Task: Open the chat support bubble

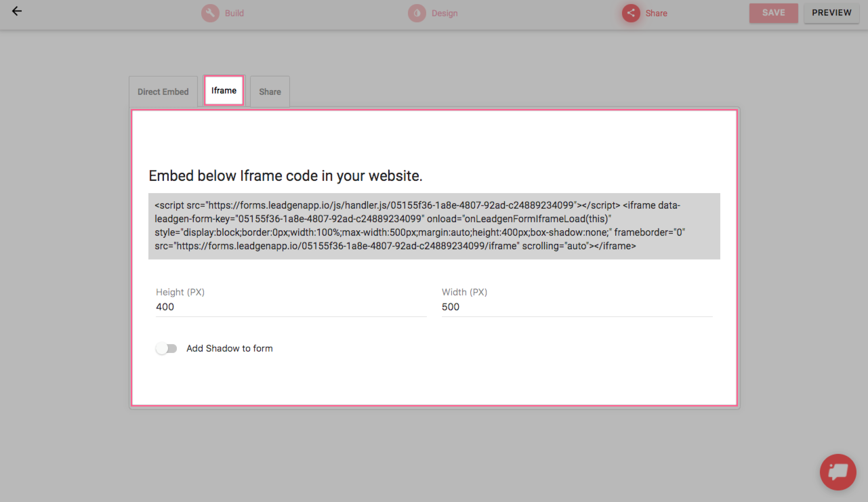Action: pos(838,472)
